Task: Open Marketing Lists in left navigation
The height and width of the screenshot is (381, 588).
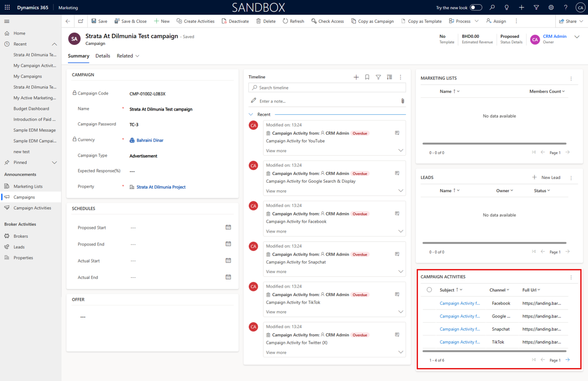Action: point(28,187)
